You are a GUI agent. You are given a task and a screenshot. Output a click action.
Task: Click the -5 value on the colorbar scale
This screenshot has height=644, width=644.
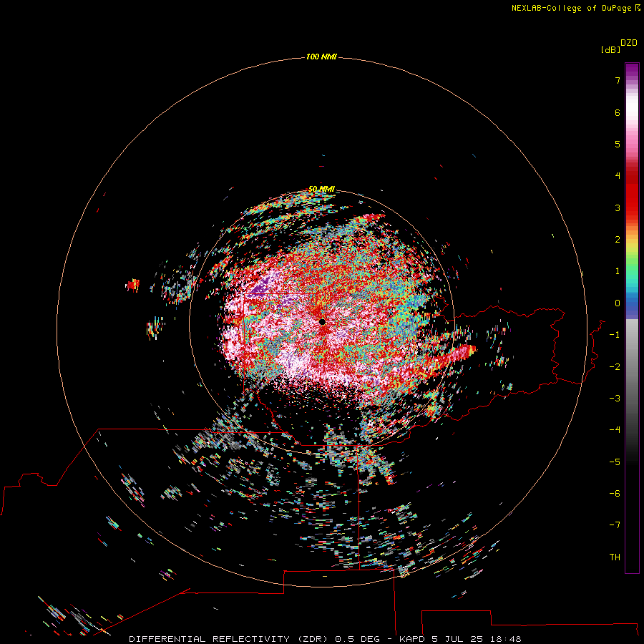(615, 462)
